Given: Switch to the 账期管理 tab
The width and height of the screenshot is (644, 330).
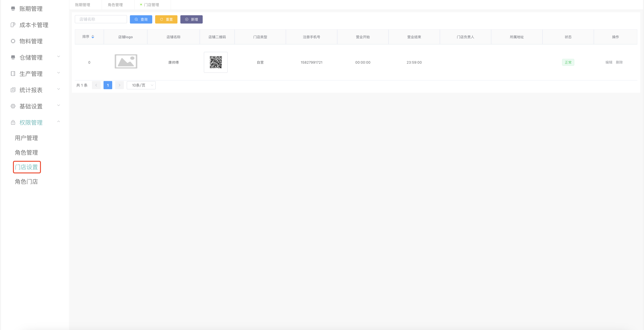Looking at the screenshot, I should pyautogui.click(x=82, y=5).
